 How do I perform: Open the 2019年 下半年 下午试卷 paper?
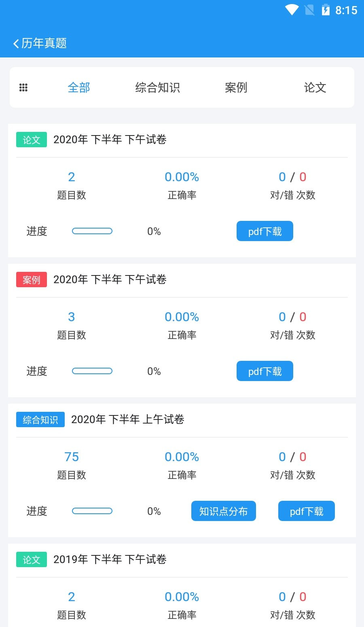(110, 559)
